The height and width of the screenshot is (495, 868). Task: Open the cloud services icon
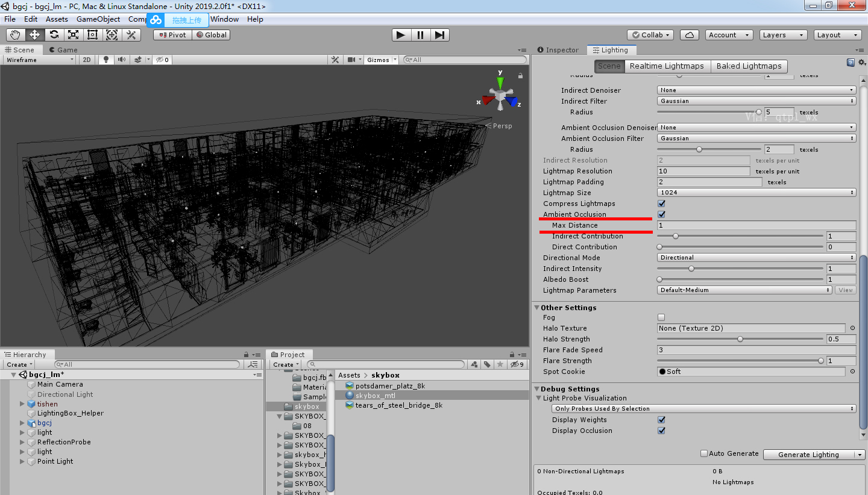(x=688, y=35)
